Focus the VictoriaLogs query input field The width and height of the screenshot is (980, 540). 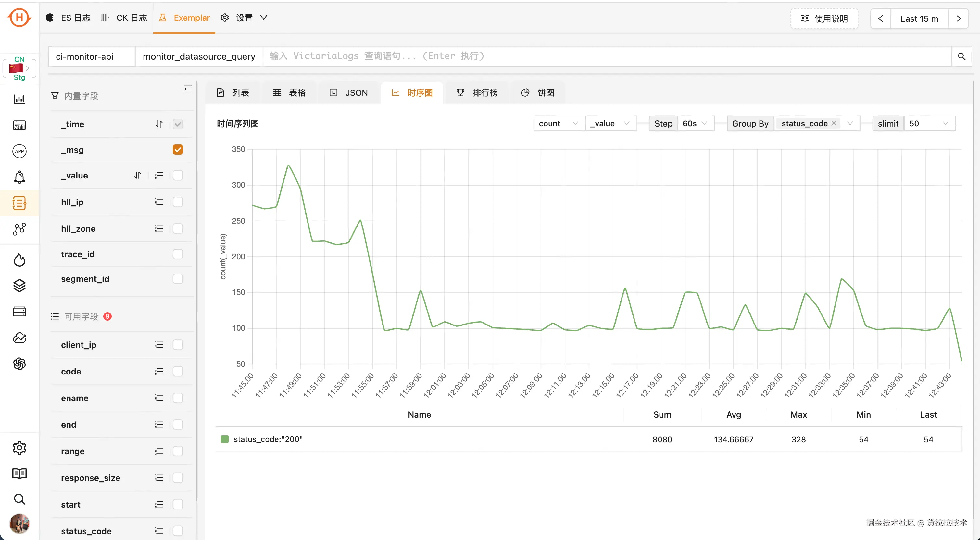607,56
